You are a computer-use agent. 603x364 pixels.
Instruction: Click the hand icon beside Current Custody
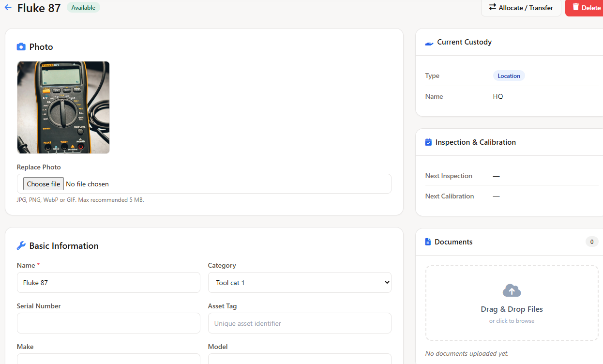[x=429, y=43]
